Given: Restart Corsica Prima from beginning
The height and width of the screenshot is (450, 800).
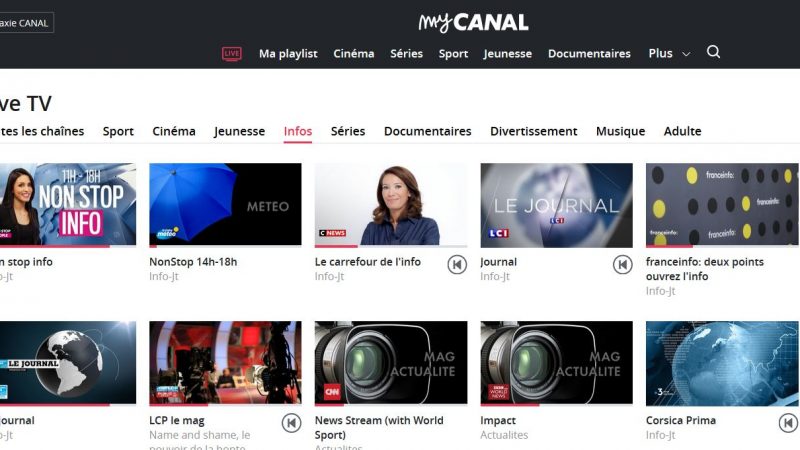Looking at the screenshot, I should [x=788, y=423].
